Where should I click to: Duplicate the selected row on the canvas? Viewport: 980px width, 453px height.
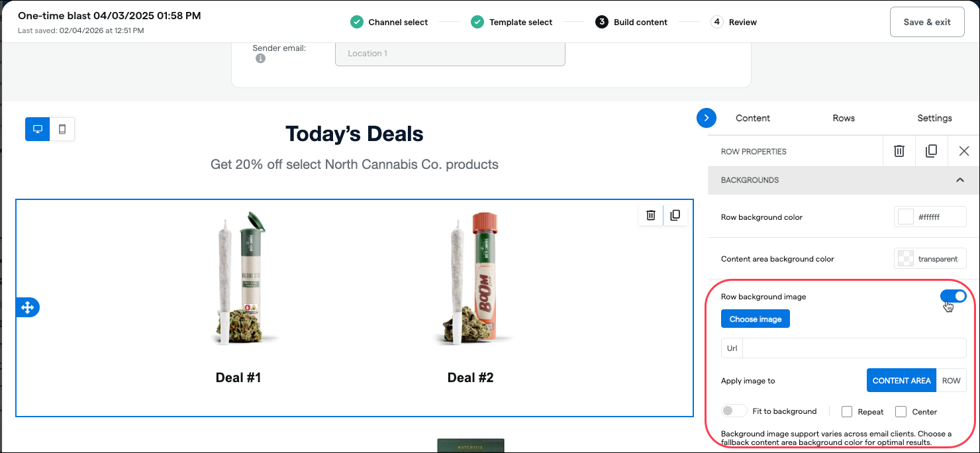675,215
